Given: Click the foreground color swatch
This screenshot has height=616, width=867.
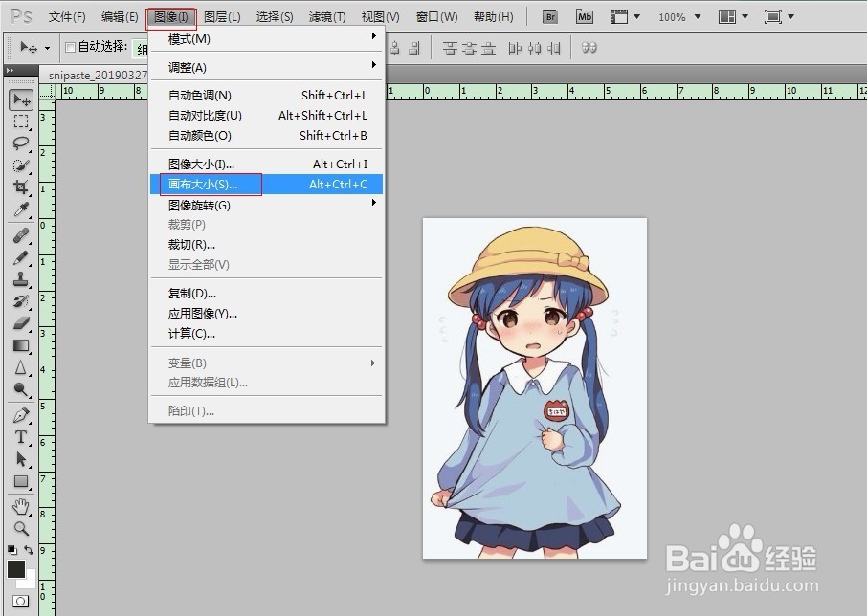Looking at the screenshot, I should (16, 568).
